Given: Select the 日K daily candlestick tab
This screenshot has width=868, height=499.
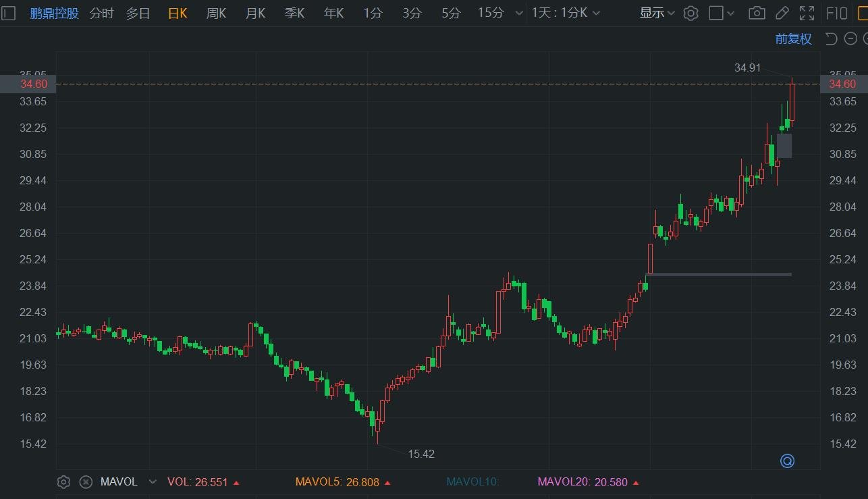Looking at the screenshot, I should [x=177, y=13].
